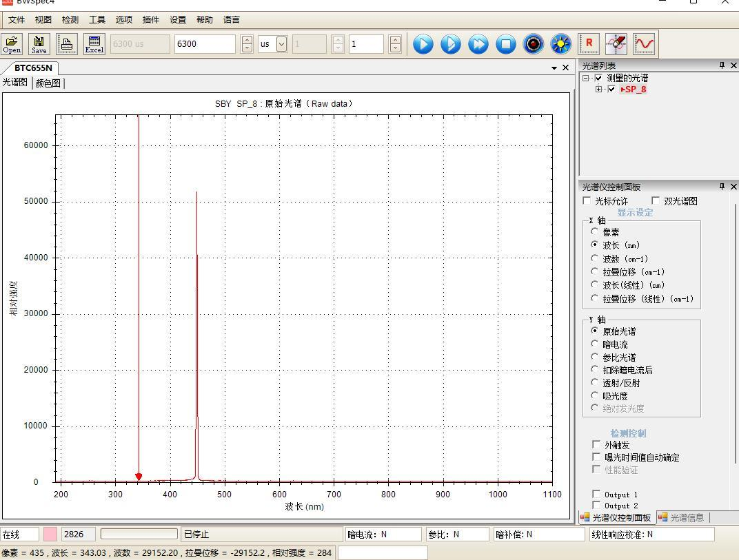Screen dimensions: 739x560
Task: Click the red curve smoothing icon
Action: click(644, 44)
